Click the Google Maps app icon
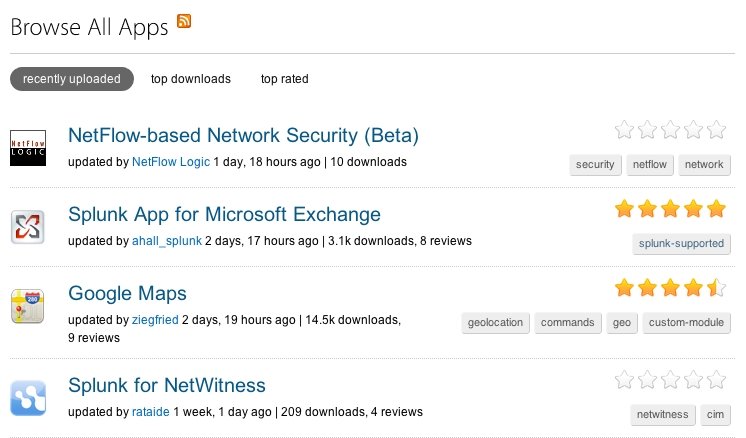Viewport: 746px width, 438px height. 28,306
